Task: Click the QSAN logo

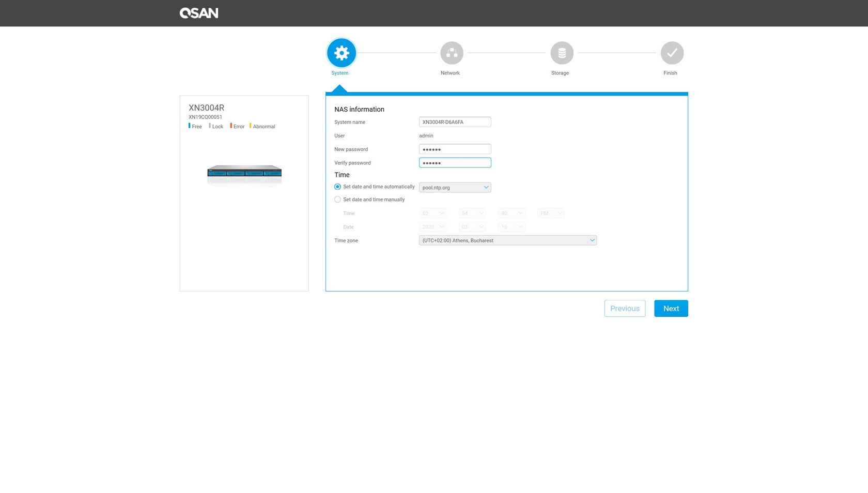Action: [x=199, y=13]
